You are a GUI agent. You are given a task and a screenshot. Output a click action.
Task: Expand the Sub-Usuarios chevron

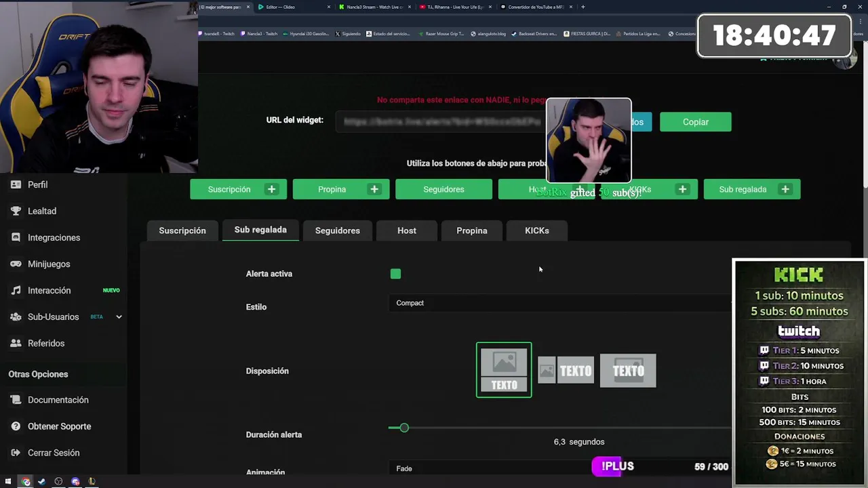click(x=119, y=317)
